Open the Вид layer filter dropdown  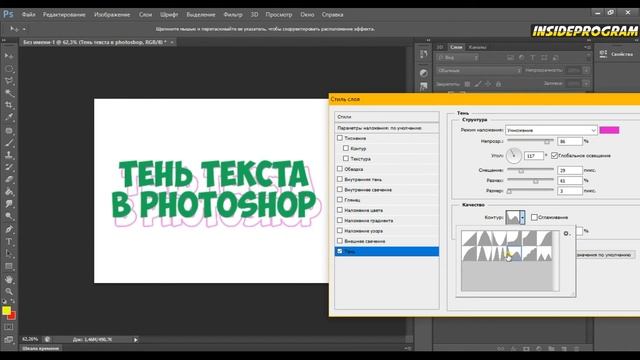[x=457, y=58]
